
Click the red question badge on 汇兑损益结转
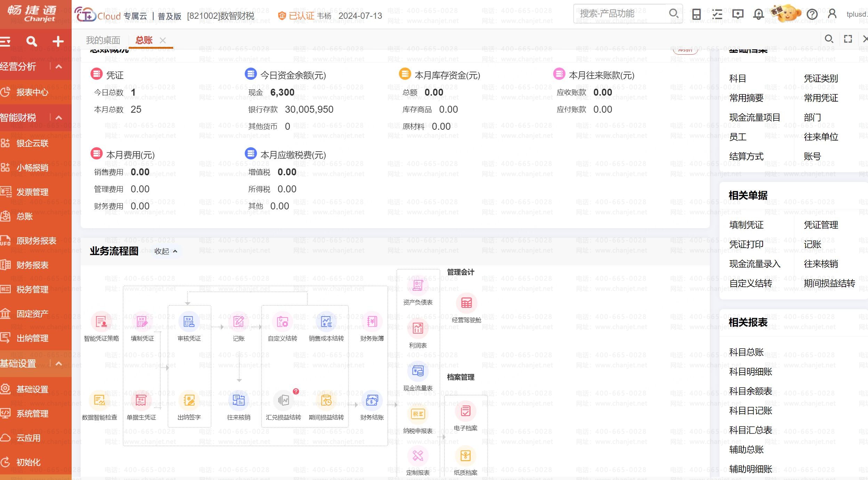pos(296,391)
